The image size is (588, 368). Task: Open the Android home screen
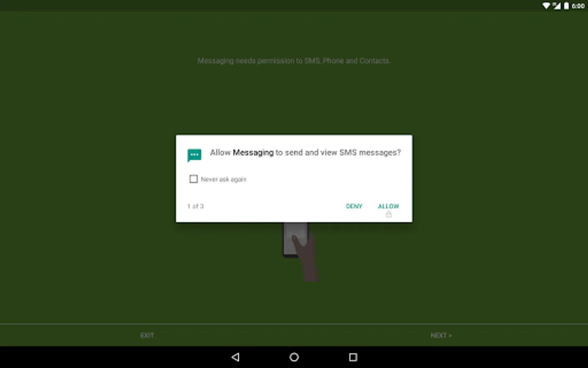point(294,357)
